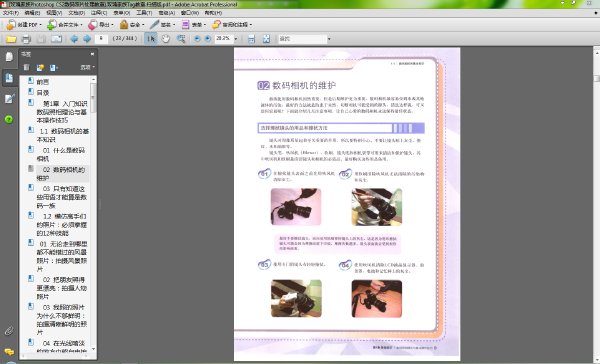Click the Expand Current Bookmark icon
This screenshot has width=600, height=364.
point(53,67)
